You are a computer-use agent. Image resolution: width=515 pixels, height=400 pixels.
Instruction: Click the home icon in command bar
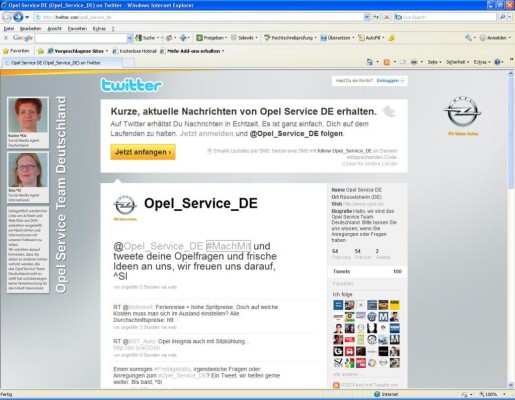[x=370, y=62]
